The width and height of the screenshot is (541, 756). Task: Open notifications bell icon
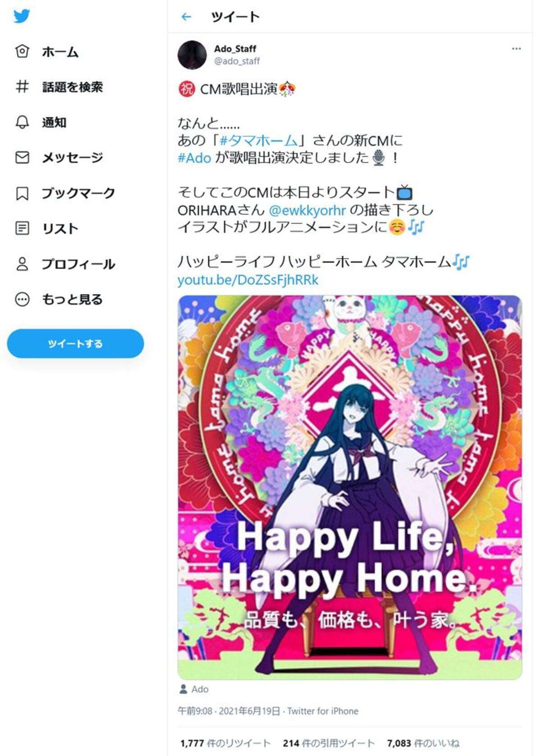pyautogui.click(x=22, y=122)
